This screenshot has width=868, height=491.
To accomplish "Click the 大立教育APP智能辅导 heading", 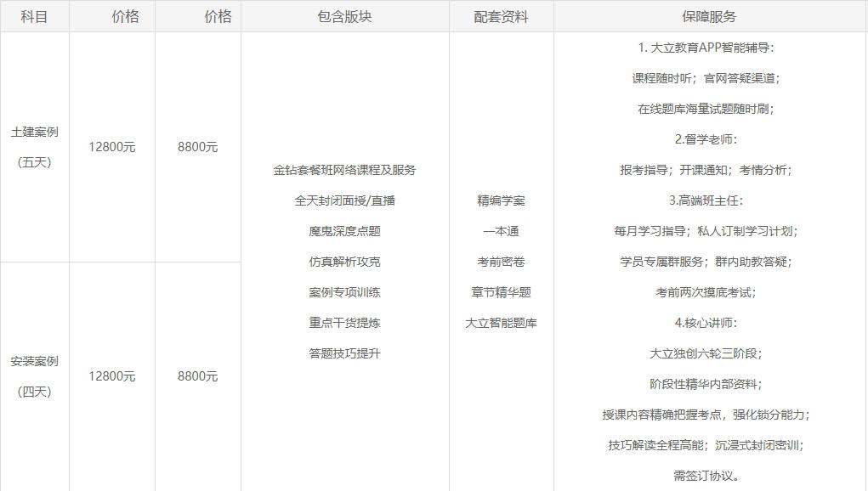I will pyautogui.click(x=706, y=48).
